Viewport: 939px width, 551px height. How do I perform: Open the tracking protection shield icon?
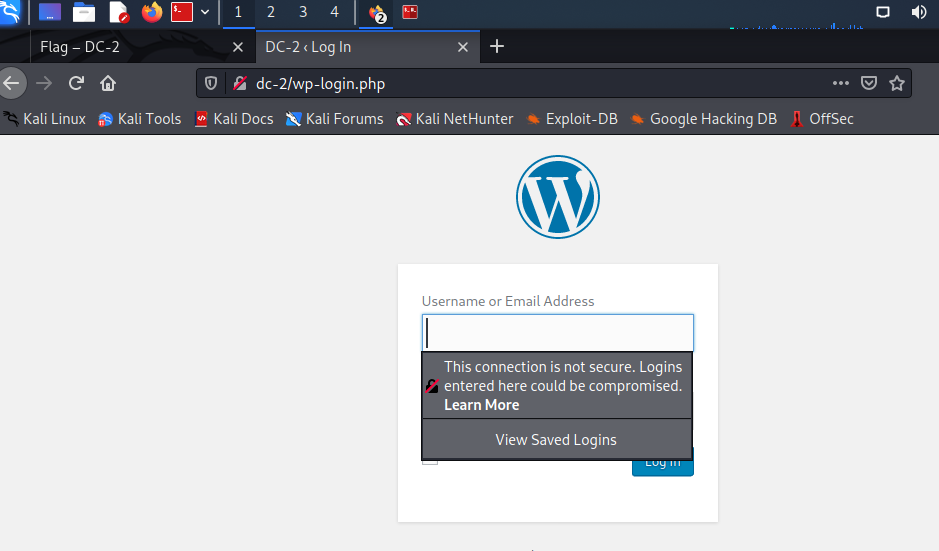click(x=211, y=83)
